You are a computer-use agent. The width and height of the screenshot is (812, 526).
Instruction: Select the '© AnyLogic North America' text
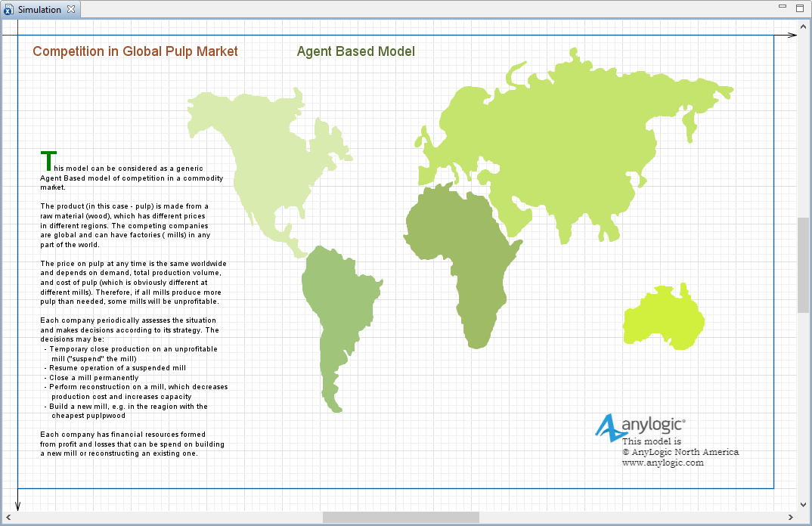tap(680, 452)
